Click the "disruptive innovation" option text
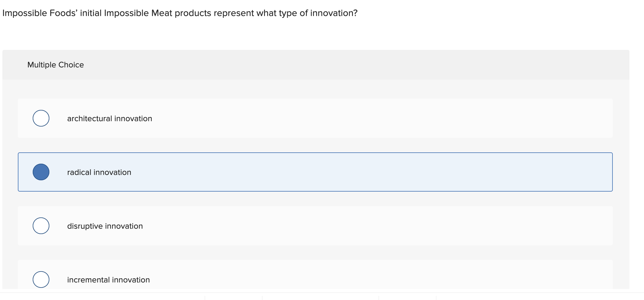The height and width of the screenshot is (300, 644). pos(105,226)
